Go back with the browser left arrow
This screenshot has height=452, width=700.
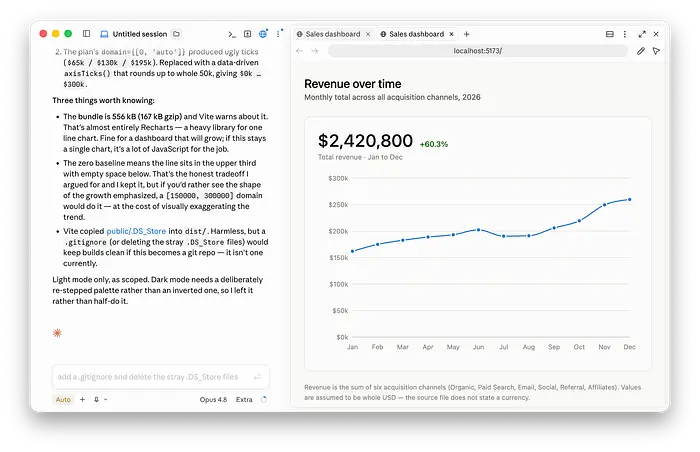pyautogui.click(x=300, y=51)
